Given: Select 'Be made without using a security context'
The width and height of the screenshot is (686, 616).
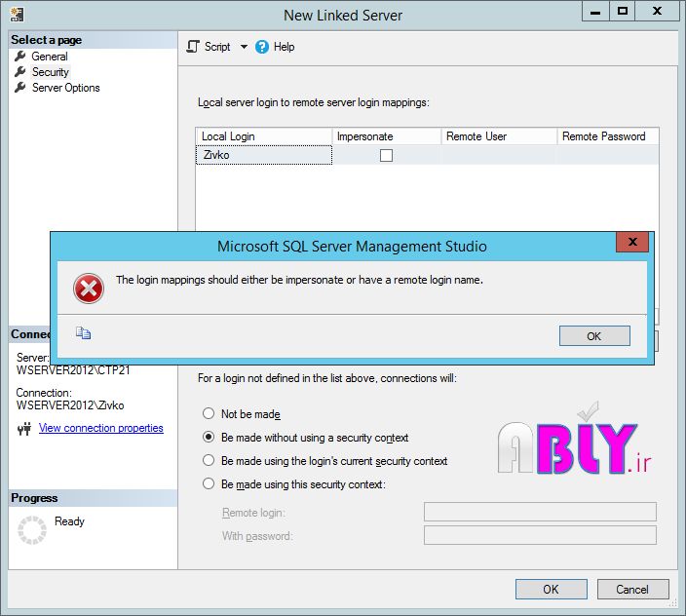Looking at the screenshot, I should pyautogui.click(x=209, y=437).
